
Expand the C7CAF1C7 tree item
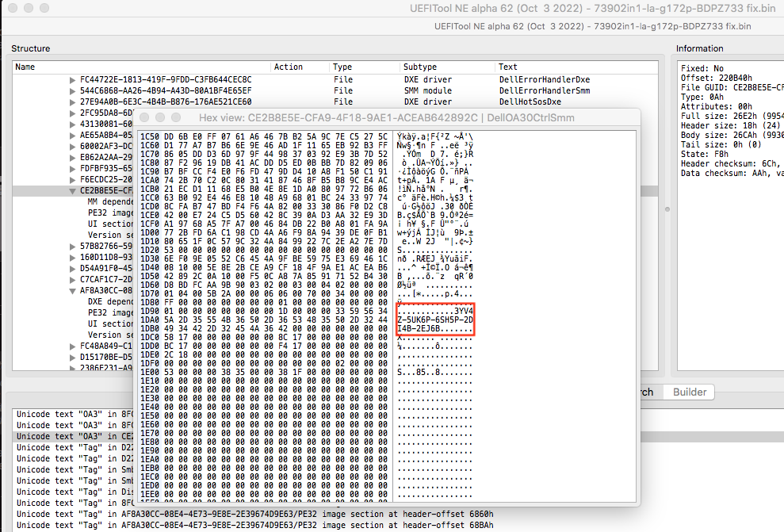(72, 280)
